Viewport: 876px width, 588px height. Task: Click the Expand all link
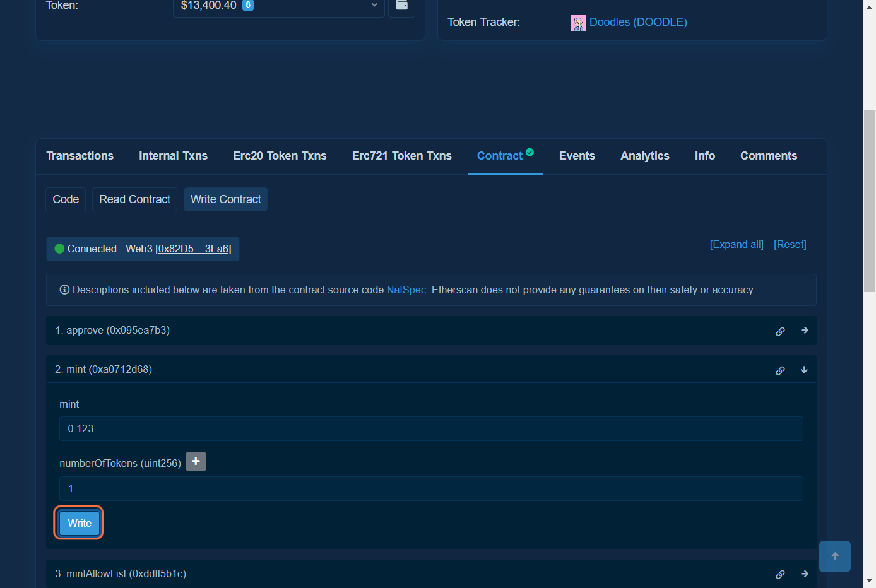coord(737,245)
